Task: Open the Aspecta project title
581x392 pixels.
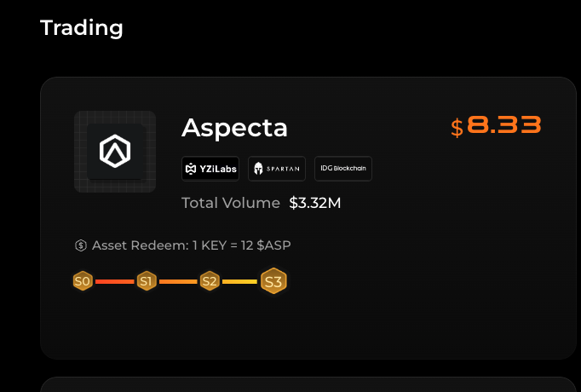Action: tap(234, 128)
